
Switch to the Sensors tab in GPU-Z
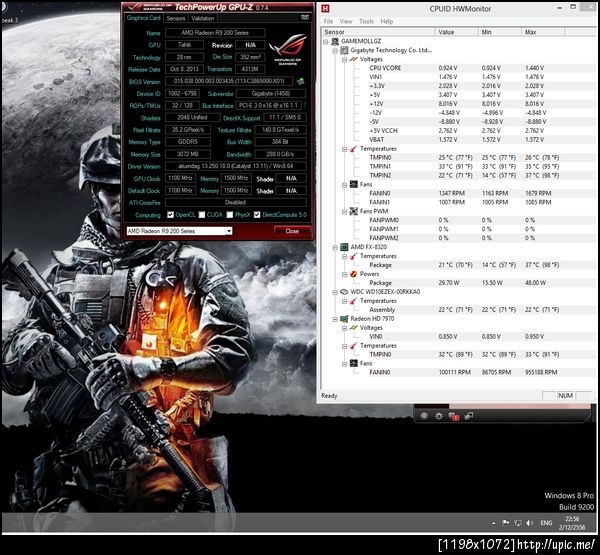(x=176, y=18)
